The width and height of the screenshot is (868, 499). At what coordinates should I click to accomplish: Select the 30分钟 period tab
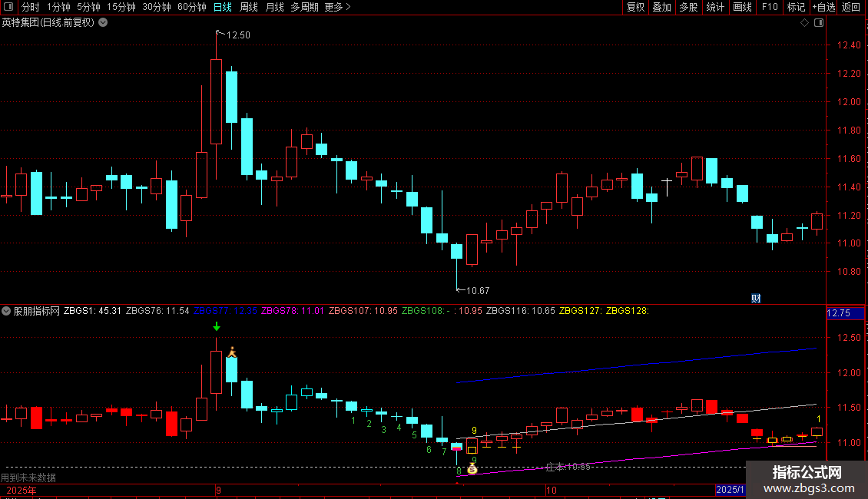(x=157, y=7)
